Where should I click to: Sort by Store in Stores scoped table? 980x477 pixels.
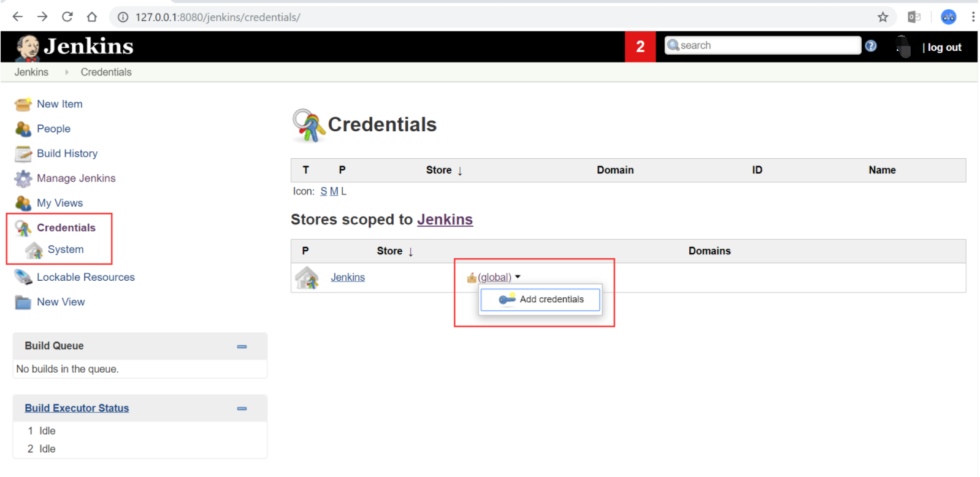tap(395, 251)
